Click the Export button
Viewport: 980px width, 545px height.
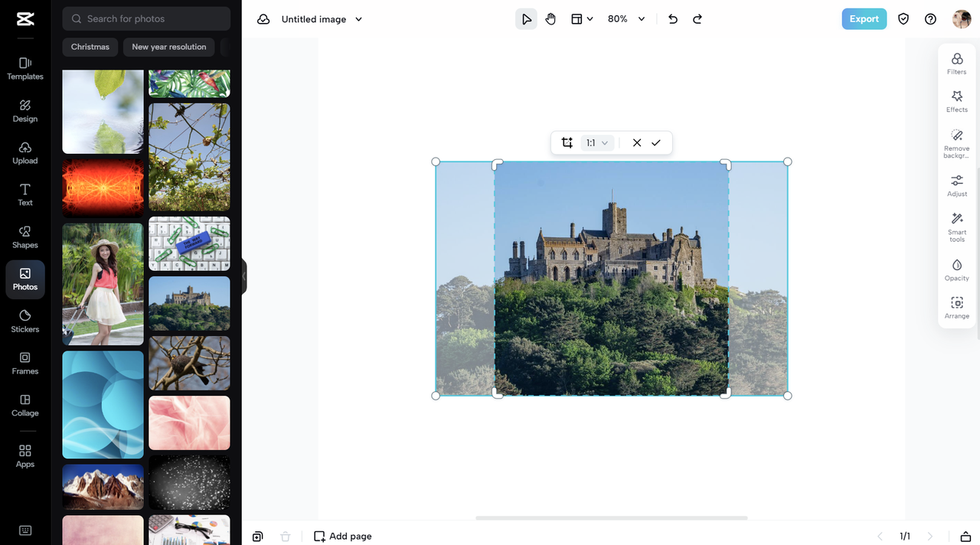tap(864, 19)
